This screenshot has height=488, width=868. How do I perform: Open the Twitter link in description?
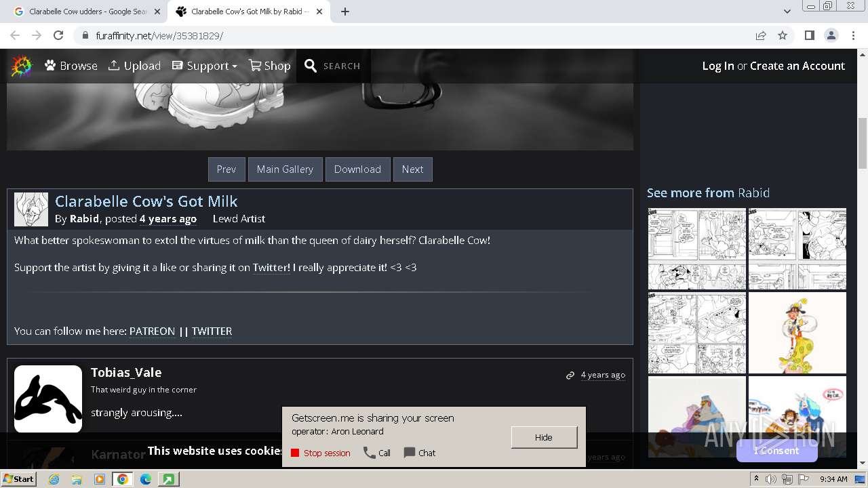tap(271, 268)
